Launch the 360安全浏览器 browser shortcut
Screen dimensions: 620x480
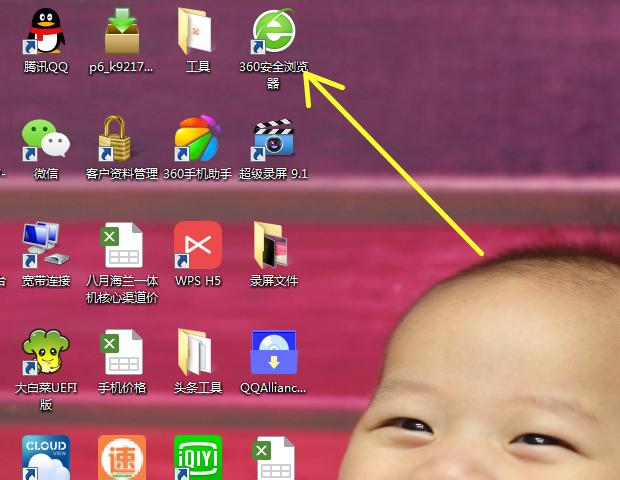[x=274, y=31]
